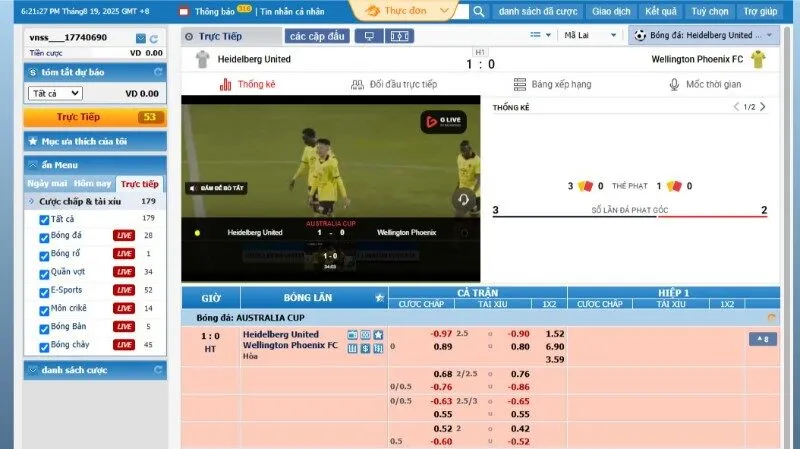
Task: Open the Tất cả forecast dropdown
Action: point(55,93)
